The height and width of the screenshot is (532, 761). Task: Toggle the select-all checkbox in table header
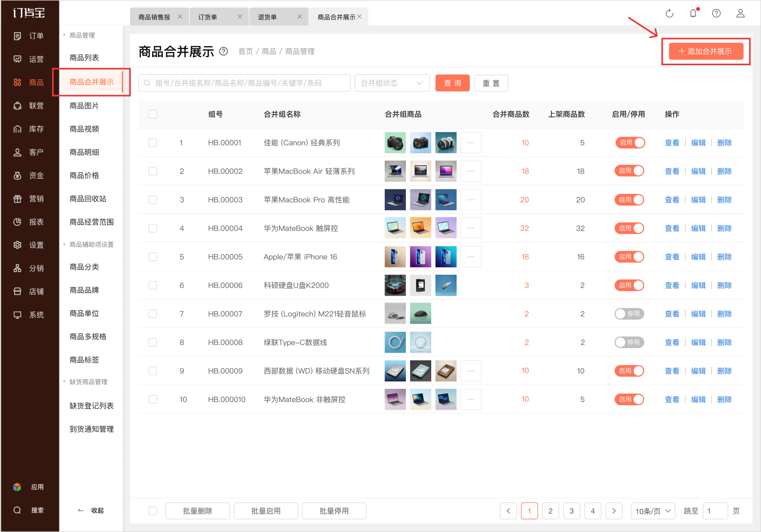pos(153,114)
